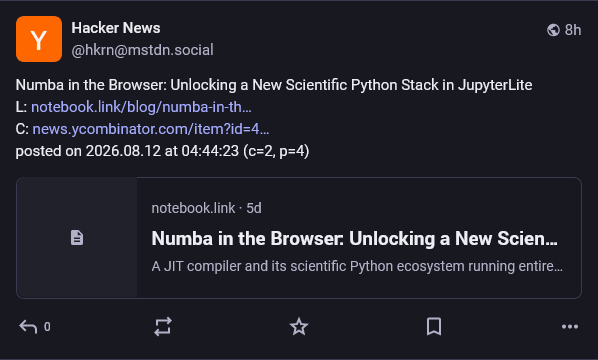This screenshot has width=598, height=360.
Task: Click the notebook.link · 5d card source
Action: coord(206,208)
